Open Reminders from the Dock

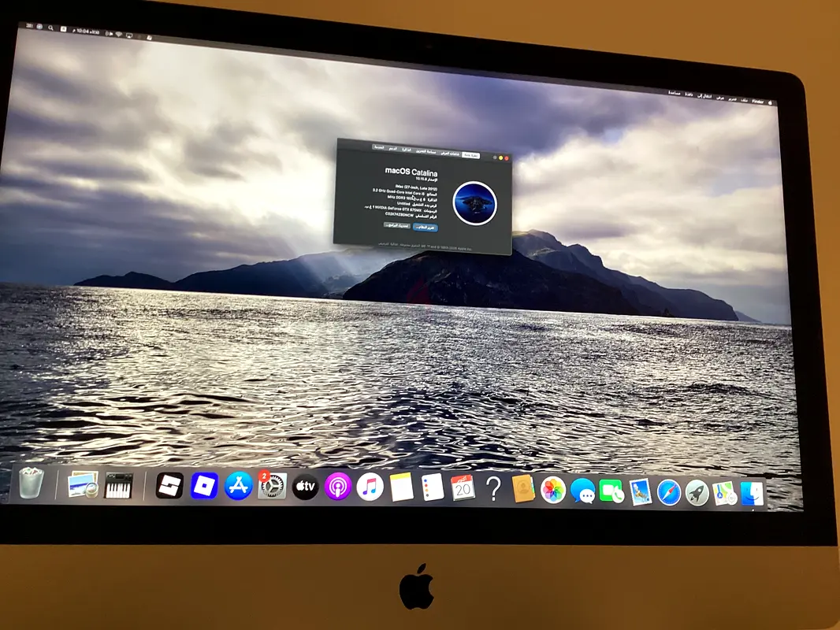click(432, 488)
